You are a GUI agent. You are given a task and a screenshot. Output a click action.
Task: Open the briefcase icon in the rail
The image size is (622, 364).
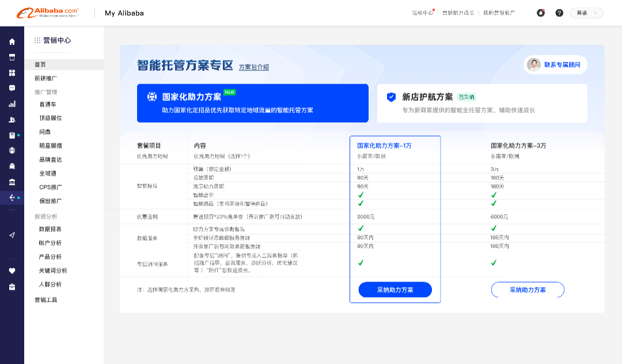(x=12, y=287)
